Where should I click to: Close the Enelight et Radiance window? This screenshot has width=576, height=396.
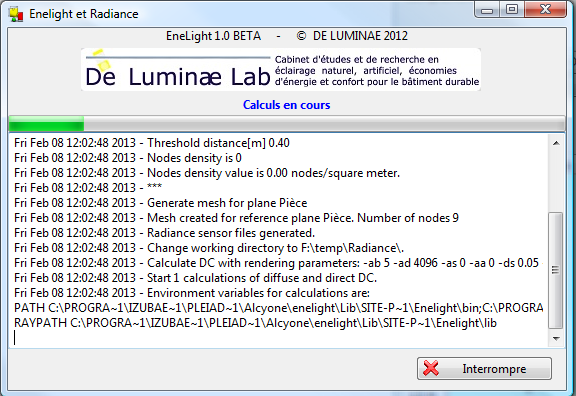point(545,10)
